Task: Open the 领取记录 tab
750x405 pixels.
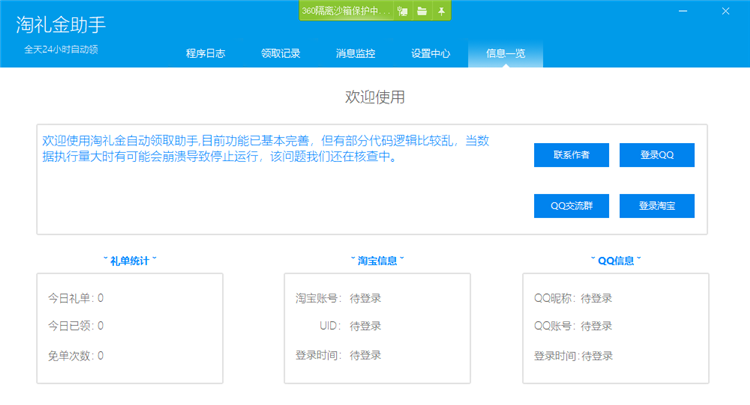Action: (x=281, y=53)
